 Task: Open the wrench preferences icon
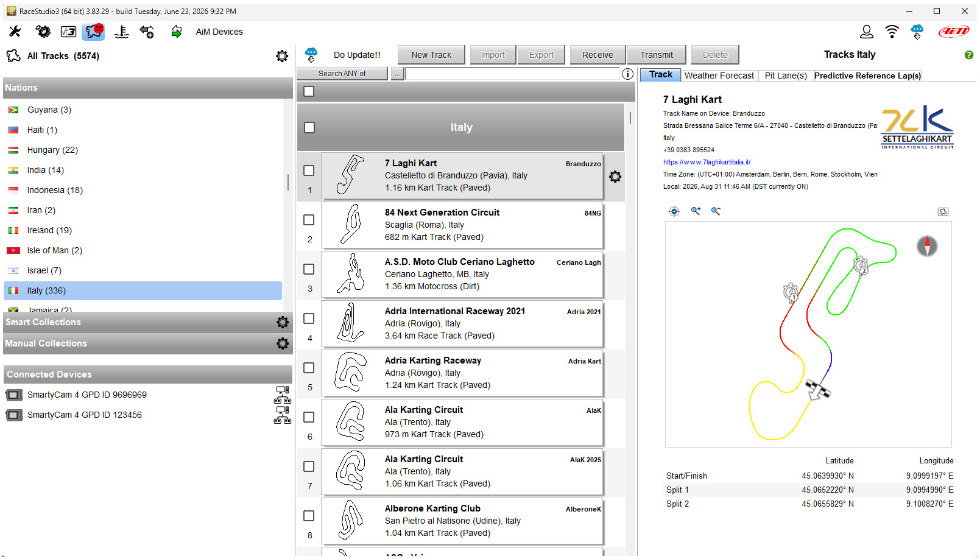pos(15,32)
